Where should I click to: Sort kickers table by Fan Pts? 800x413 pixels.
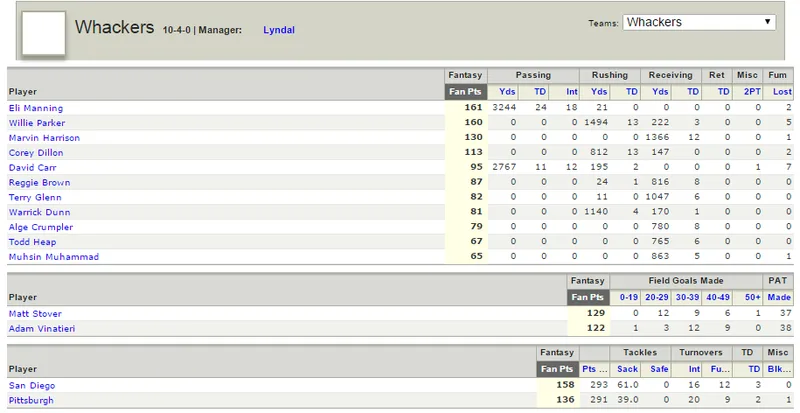(x=588, y=297)
